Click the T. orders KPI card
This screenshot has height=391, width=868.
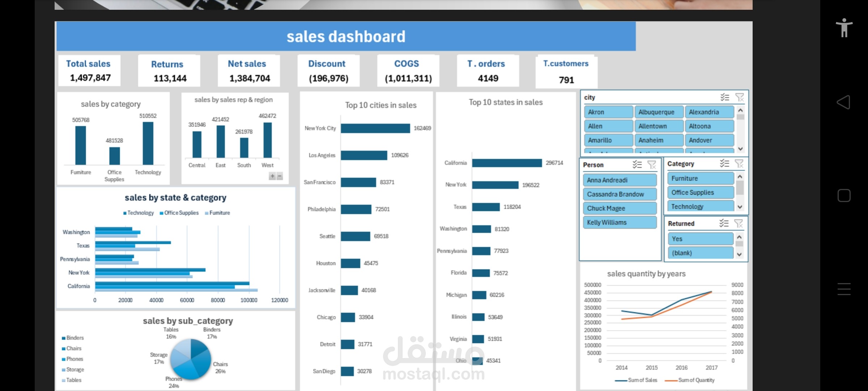tap(488, 71)
